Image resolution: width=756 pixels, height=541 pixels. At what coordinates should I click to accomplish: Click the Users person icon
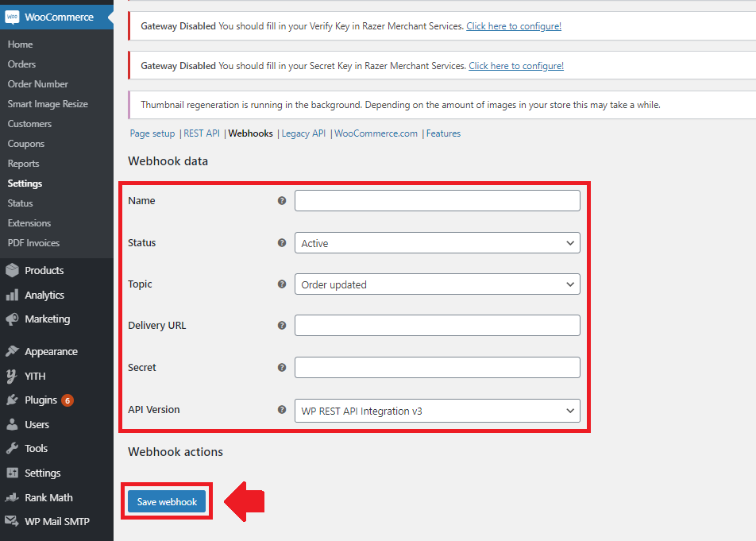(12, 425)
